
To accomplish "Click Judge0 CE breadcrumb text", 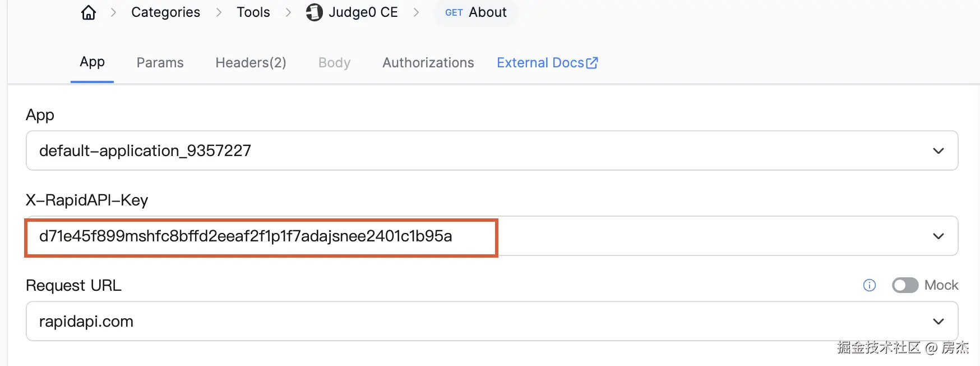I will tap(363, 12).
